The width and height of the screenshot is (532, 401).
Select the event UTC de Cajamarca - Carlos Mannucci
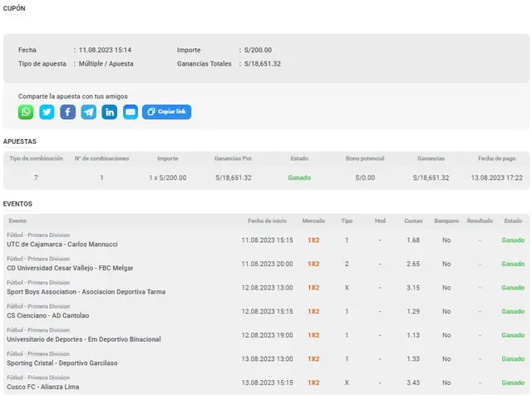coord(62,244)
